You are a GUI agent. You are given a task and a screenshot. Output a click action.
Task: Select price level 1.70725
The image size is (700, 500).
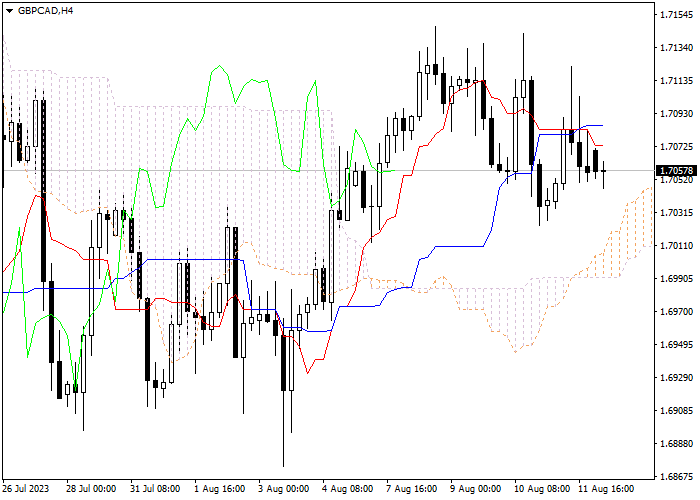click(676, 147)
